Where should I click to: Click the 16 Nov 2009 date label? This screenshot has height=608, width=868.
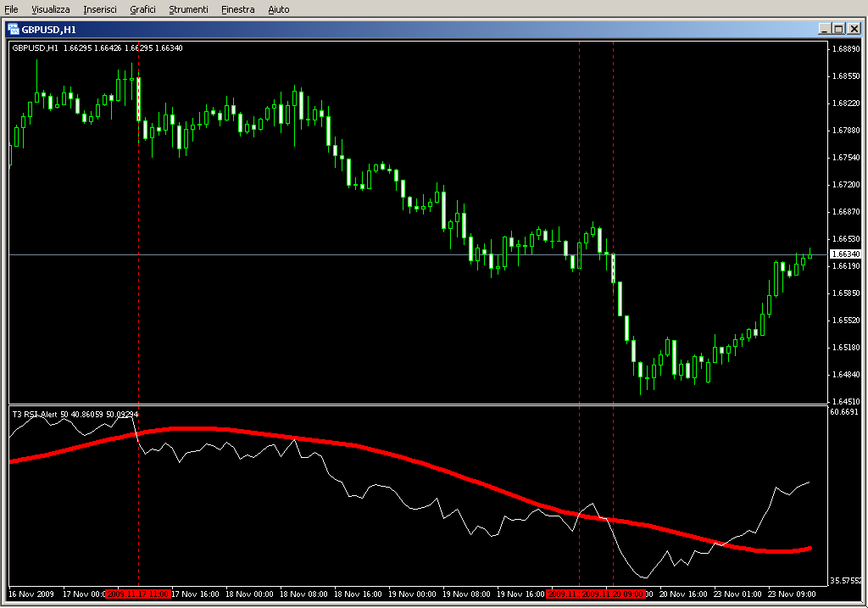tap(31, 594)
